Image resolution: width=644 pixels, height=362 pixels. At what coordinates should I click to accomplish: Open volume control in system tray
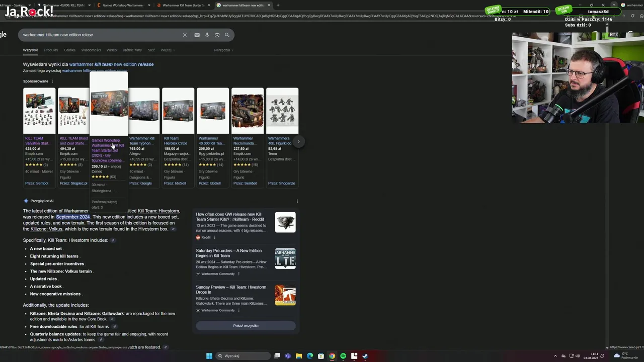578,356
